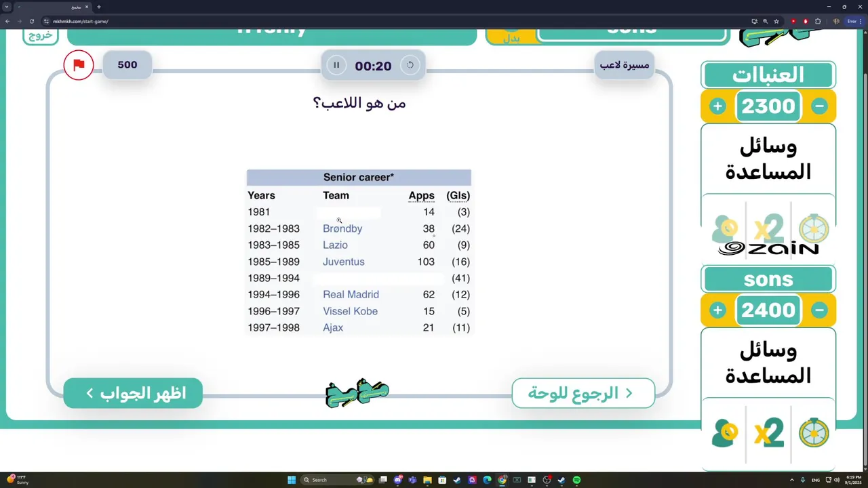868x488 pixels.
Task: Click the sons team name header
Action: pos(768,279)
